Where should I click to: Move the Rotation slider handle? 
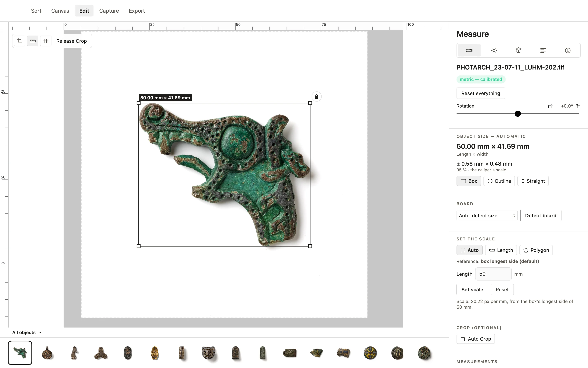click(x=518, y=114)
